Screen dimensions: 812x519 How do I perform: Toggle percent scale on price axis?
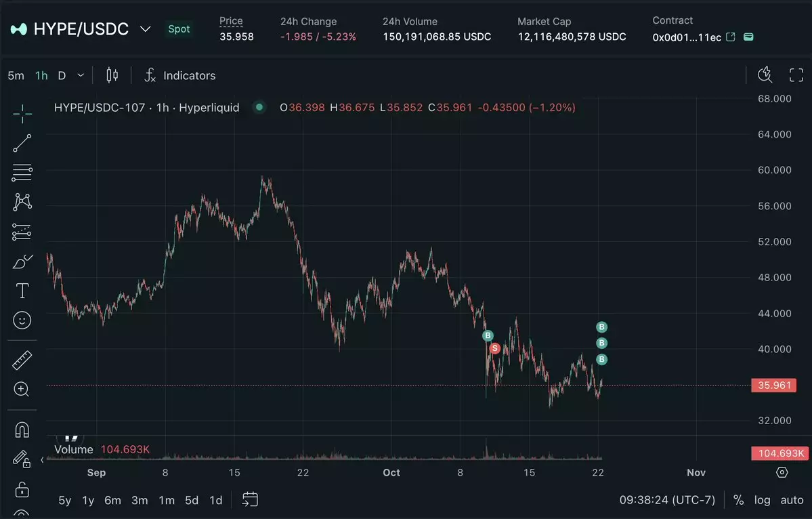click(x=738, y=500)
